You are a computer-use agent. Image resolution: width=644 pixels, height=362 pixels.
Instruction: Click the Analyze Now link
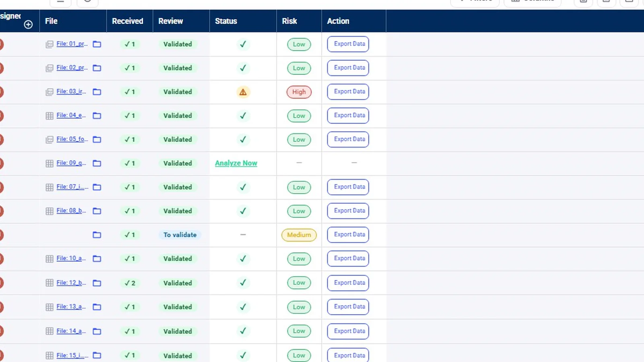(236, 163)
